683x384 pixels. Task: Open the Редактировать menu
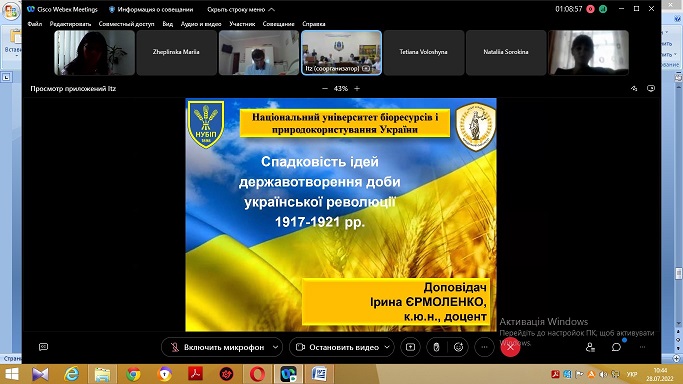71,24
